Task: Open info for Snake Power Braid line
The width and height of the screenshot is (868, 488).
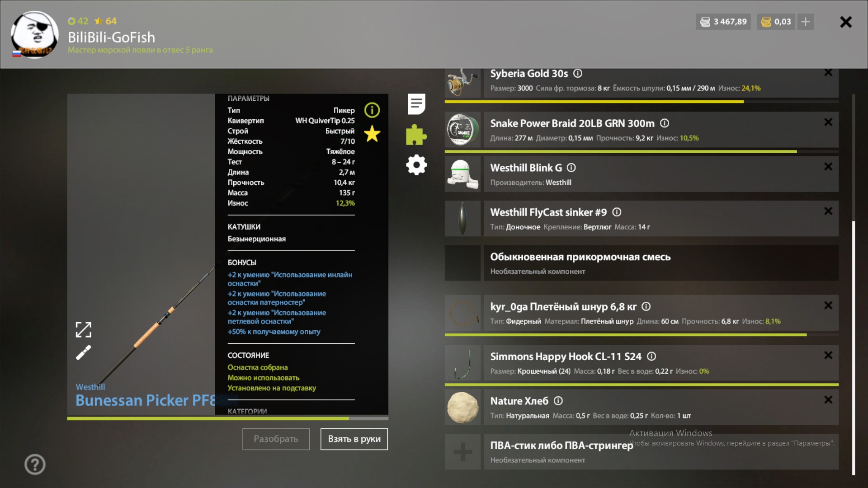Action: [665, 123]
